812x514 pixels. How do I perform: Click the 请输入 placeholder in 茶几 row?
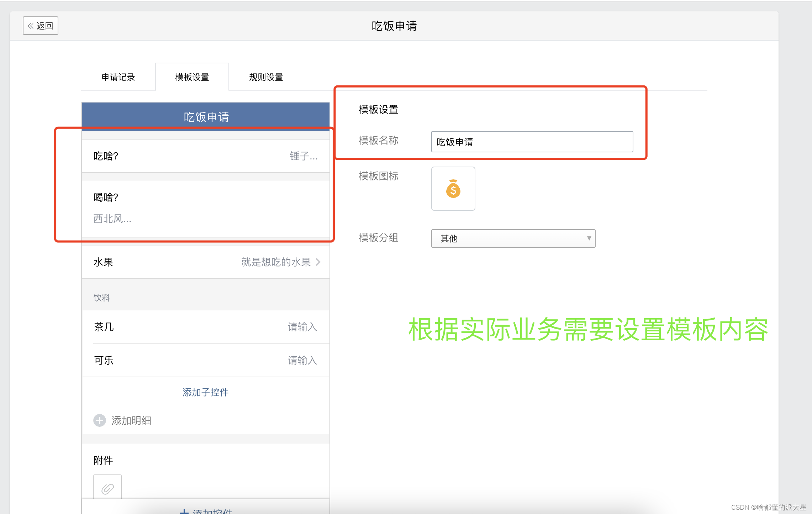302,327
